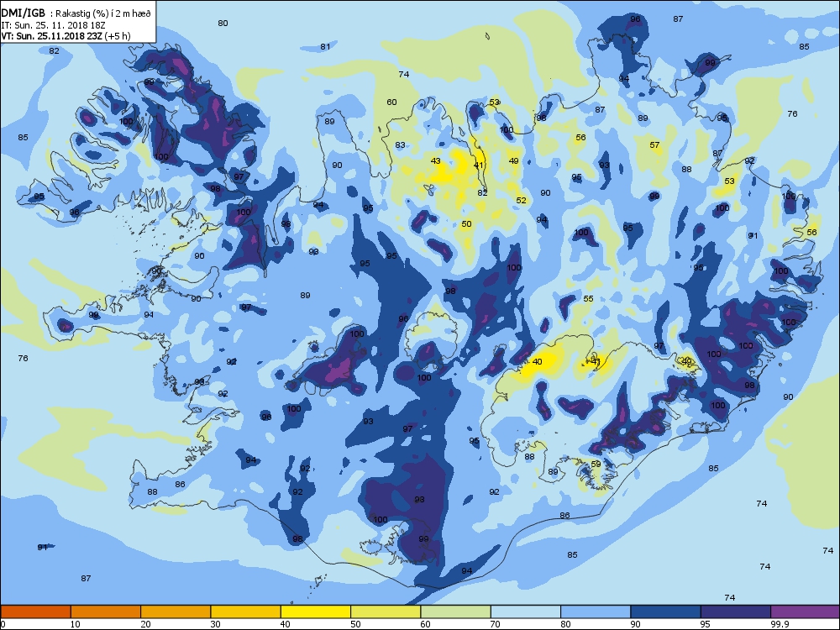The height and width of the screenshot is (630, 840).
Task: Click the map value '60' in the north
Action: pyautogui.click(x=391, y=102)
